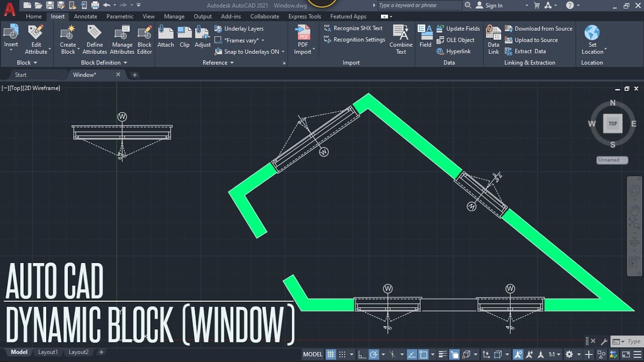Viewport: 644px width, 362px height.
Task: Click the Edit Attribute tool
Action: coord(36,39)
